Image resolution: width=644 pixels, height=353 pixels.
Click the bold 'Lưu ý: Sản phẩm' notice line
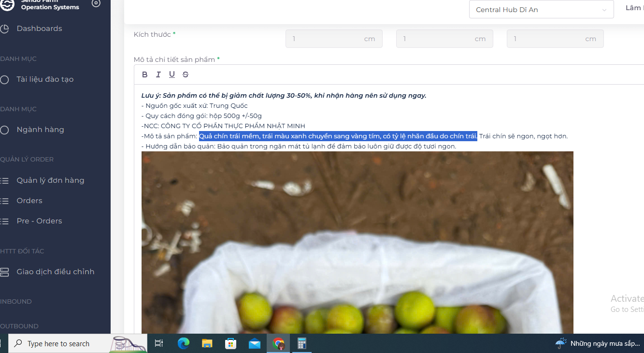pos(284,95)
